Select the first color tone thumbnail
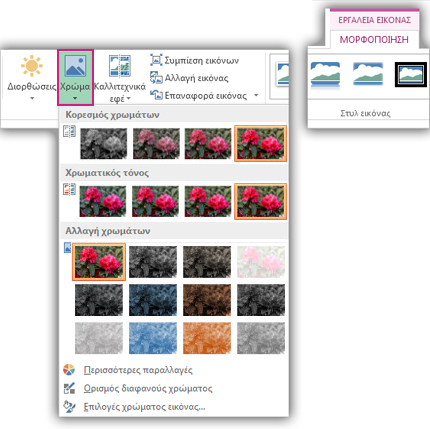Viewport: 430px width, 429px height. [x=103, y=201]
